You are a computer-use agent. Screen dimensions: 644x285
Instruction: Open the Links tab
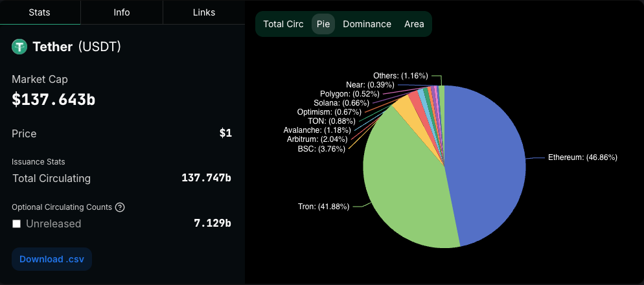pyautogui.click(x=204, y=12)
